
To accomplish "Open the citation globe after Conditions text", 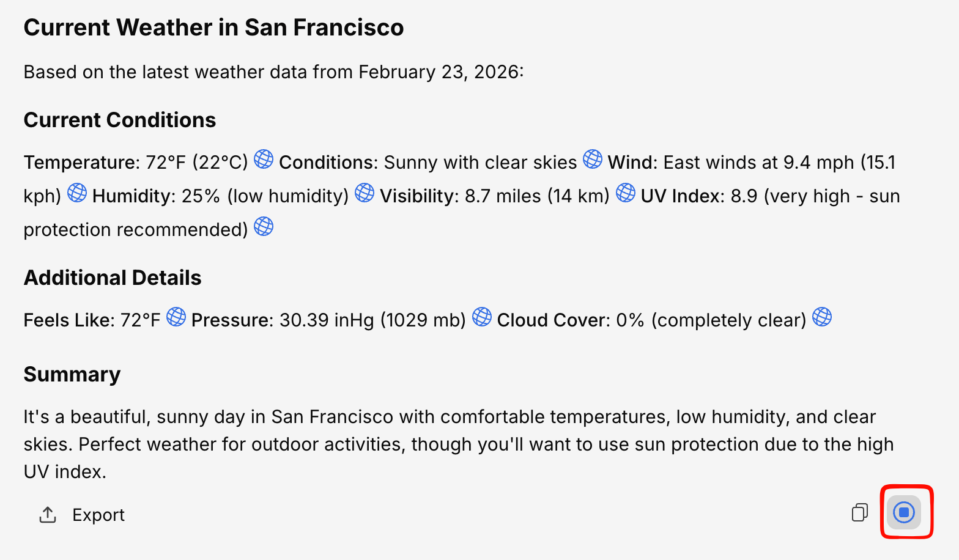I will [592, 159].
